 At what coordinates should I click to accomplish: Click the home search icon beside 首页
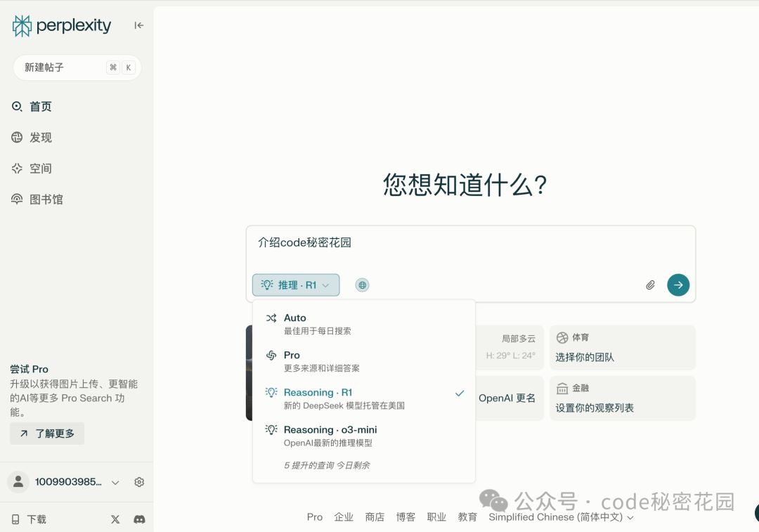coord(17,107)
